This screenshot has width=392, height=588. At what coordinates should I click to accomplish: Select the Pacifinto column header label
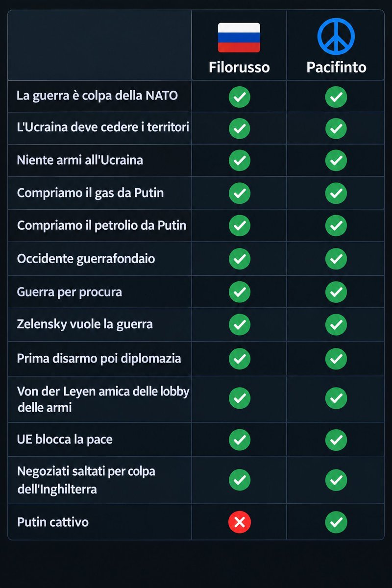336,67
